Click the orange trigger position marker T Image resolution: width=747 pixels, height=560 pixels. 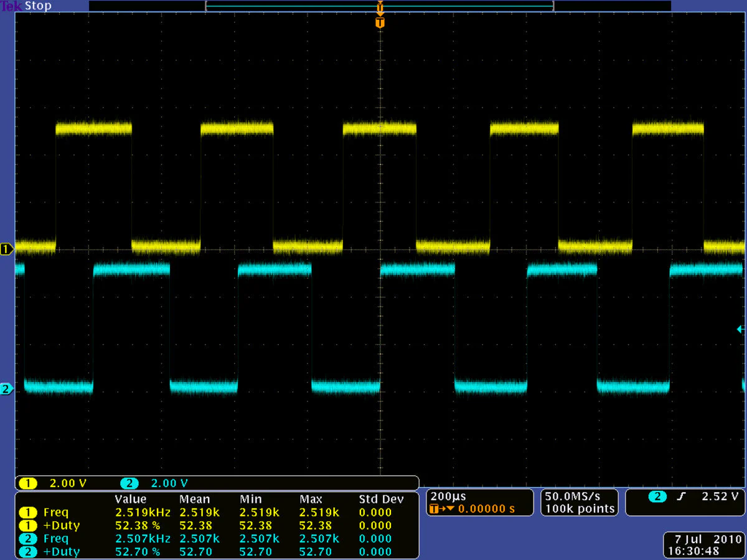pos(380,23)
